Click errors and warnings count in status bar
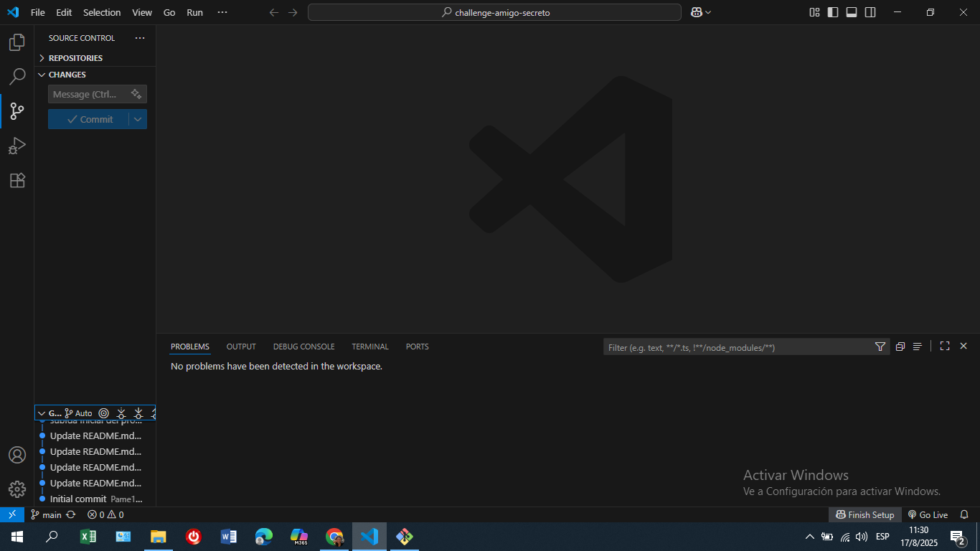 [105, 514]
